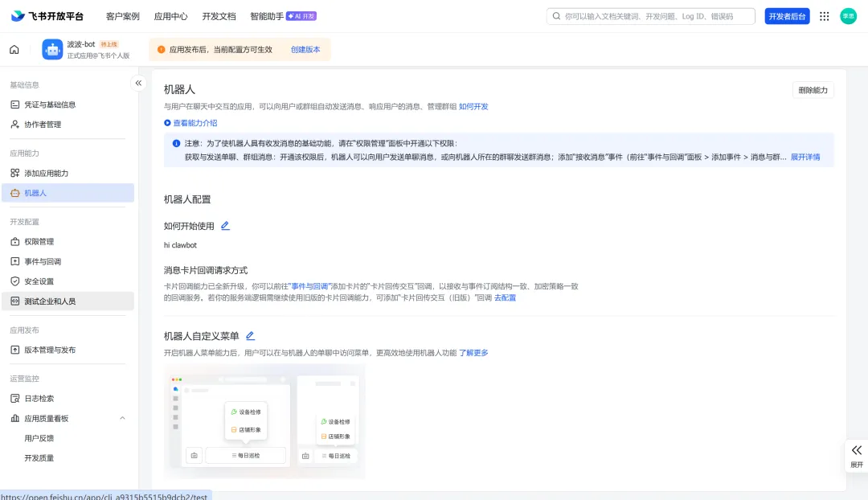Open 应用中心 in top navigation
Viewport: 868px width, 500px height.
click(170, 17)
